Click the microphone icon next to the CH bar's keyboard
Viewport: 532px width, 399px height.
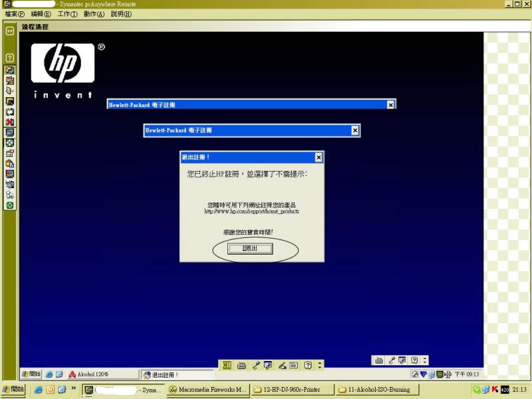click(x=256, y=365)
